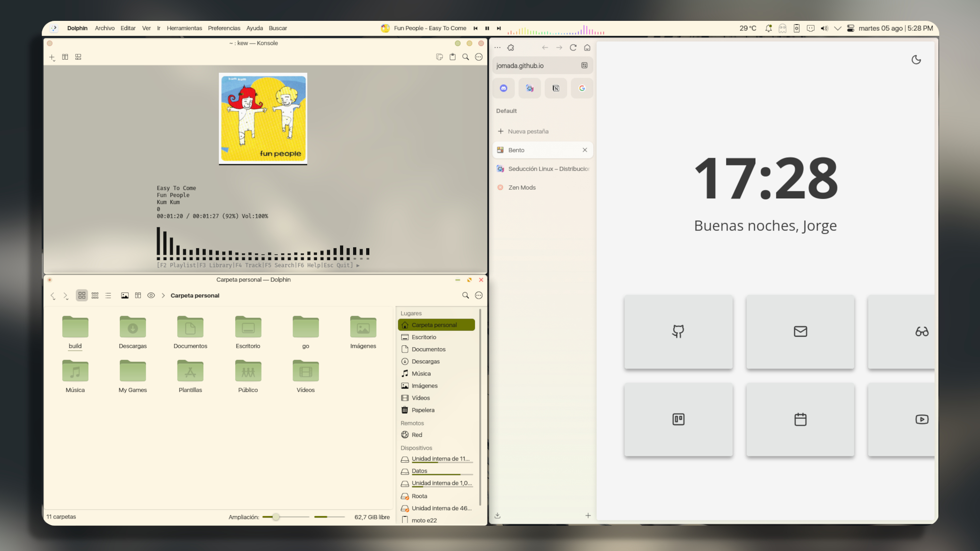
Task: Open Dolphin search
Action: click(466, 295)
